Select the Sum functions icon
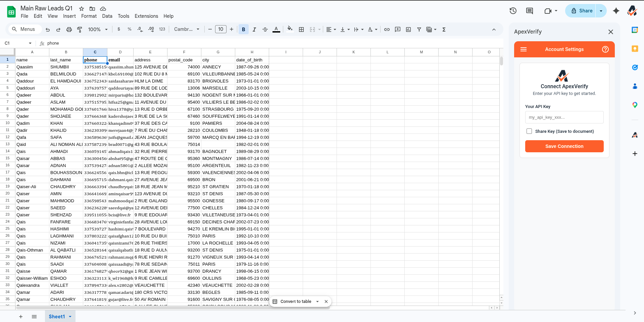The width and height of the screenshot is (644, 322). [444, 29]
